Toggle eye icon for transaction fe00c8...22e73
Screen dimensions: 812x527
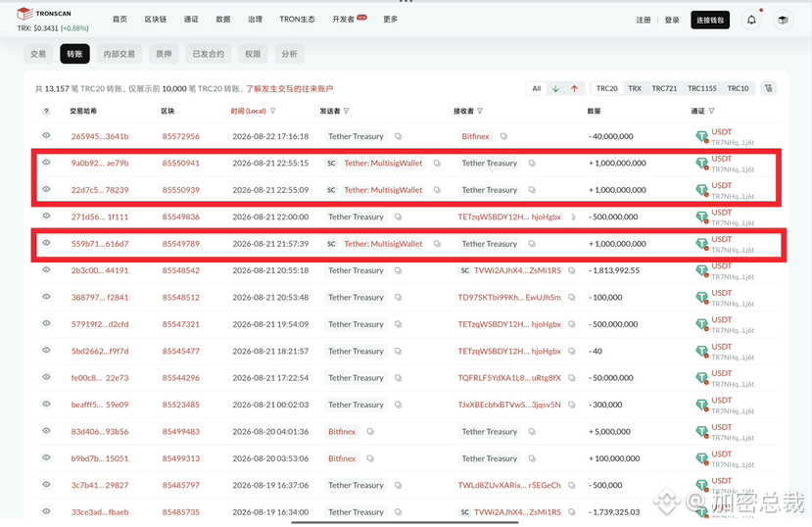click(x=46, y=377)
